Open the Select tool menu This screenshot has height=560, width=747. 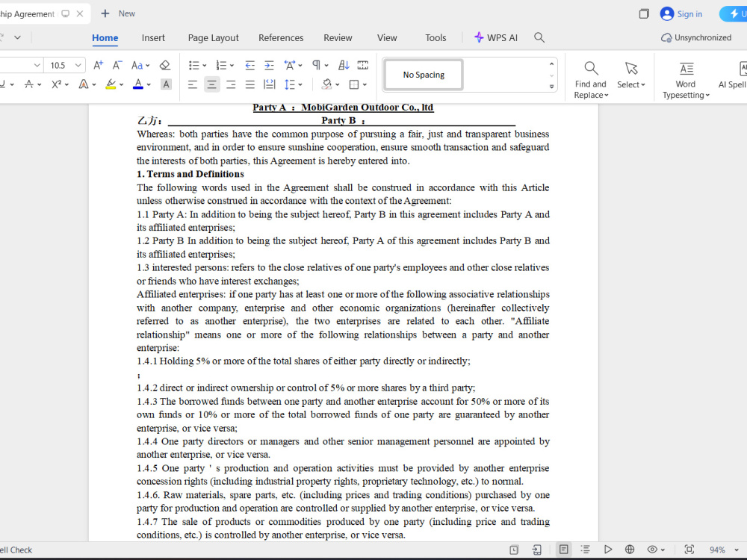click(x=631, y=75)
